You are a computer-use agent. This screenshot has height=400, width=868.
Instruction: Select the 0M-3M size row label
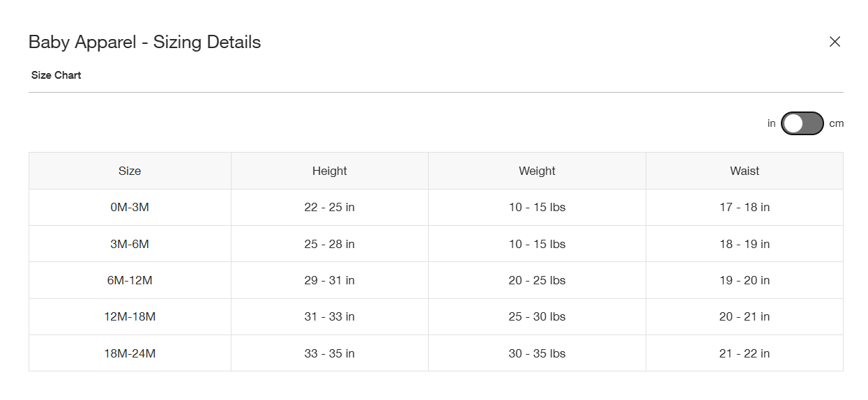point(130,207)
